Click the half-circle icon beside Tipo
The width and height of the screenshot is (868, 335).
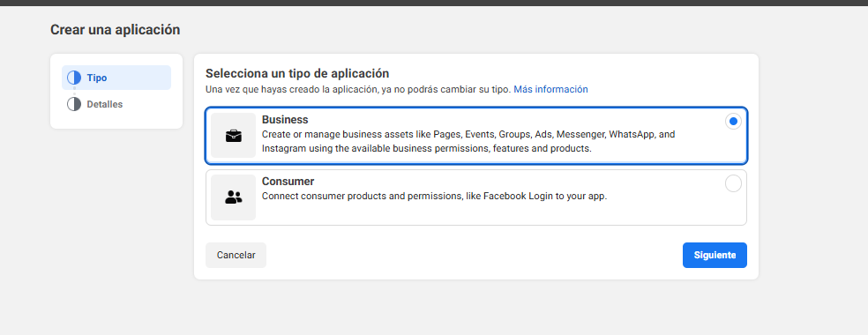[74, 78]
